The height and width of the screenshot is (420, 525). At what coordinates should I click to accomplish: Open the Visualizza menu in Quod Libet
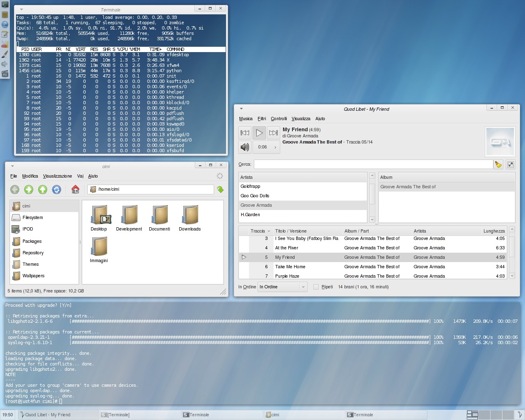pyautogui.click(x=301, y=119)
